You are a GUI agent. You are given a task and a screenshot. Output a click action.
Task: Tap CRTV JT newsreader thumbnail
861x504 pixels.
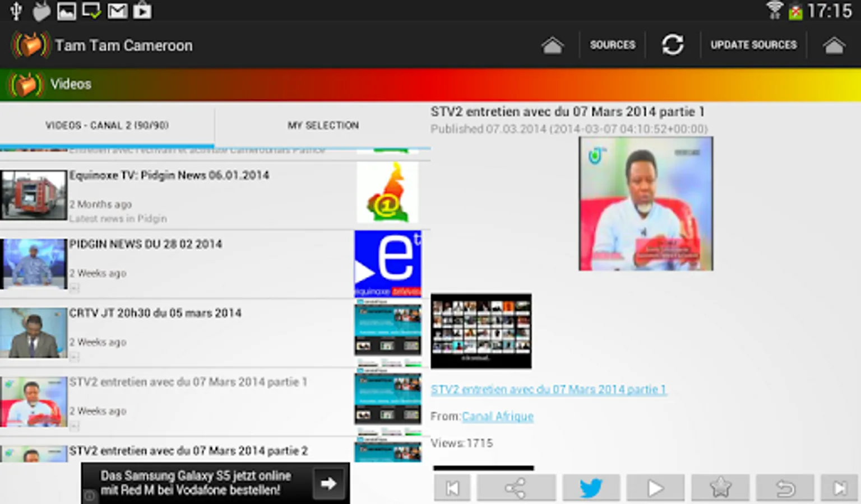coord(34,333)
